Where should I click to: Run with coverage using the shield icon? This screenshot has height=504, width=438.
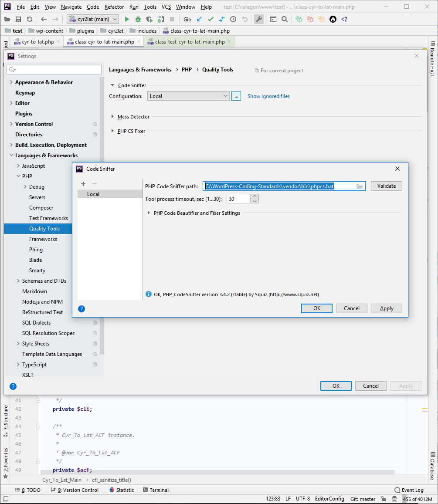point(149,19)
